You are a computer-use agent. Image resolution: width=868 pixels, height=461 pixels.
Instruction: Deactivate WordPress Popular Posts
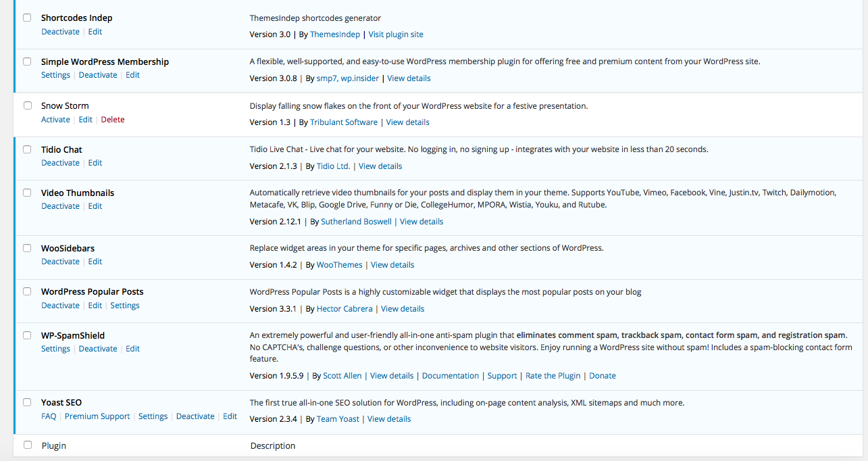click(60, 306)
